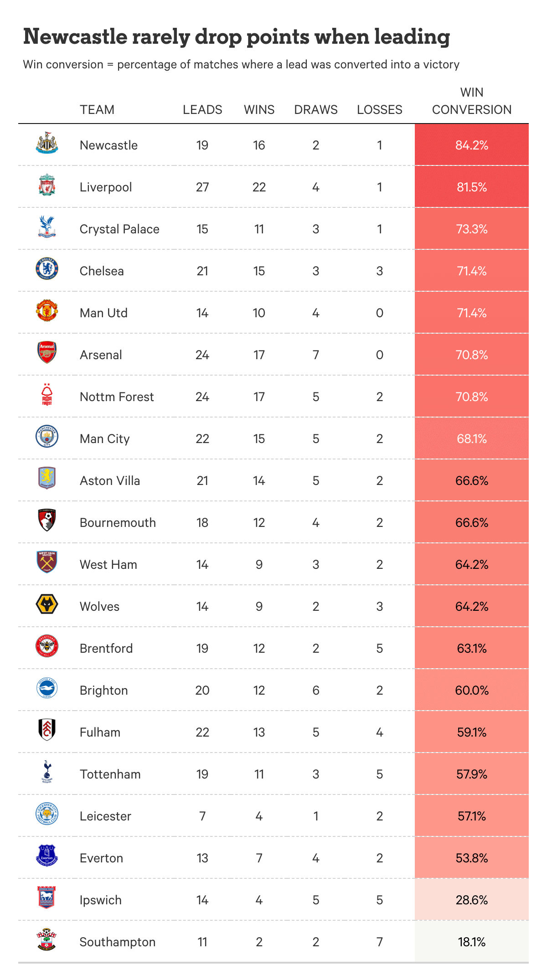Click the LEADS column header
547x980 pixels.
202,110
